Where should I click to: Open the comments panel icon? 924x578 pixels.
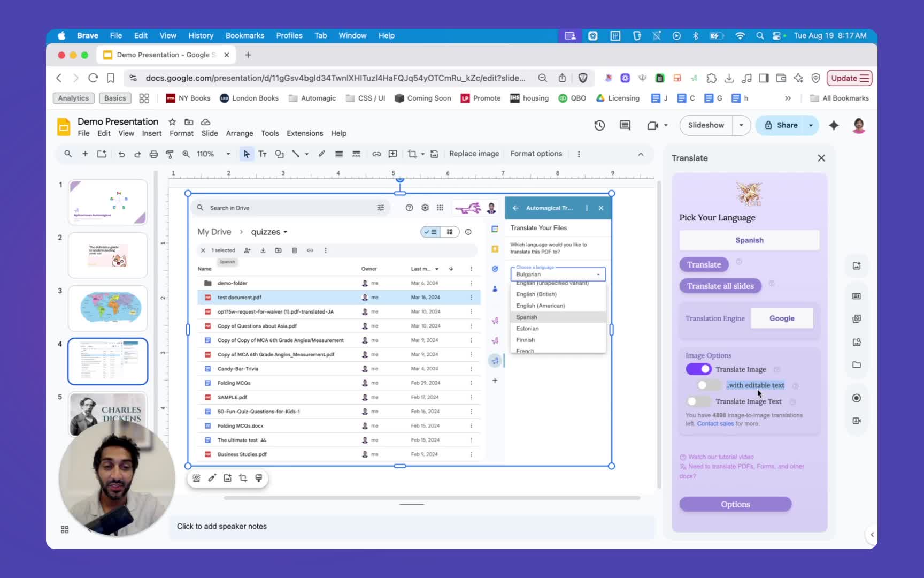point(625,125)
